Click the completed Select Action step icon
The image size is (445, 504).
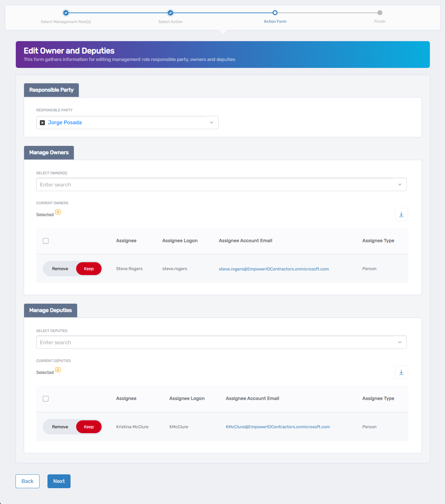(170, 13)
